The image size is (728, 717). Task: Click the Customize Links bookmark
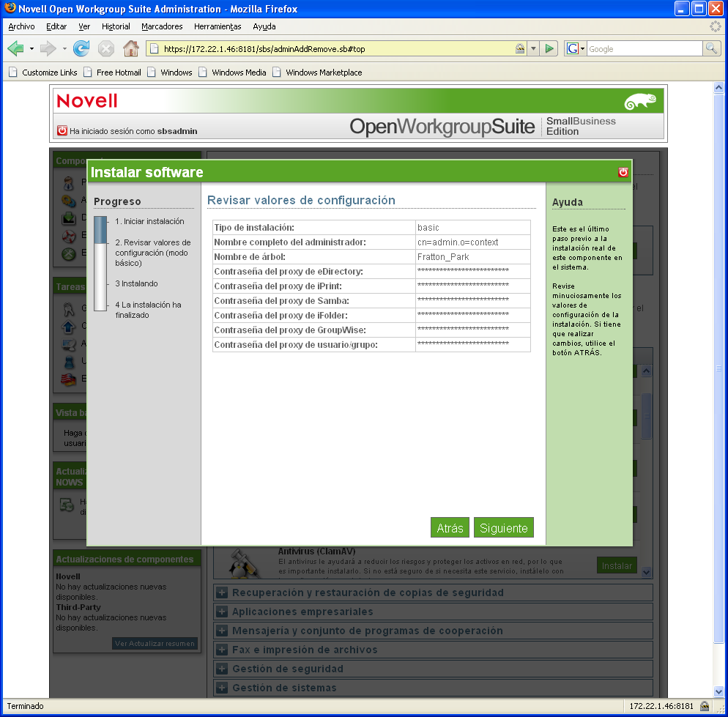click(43, 73)
